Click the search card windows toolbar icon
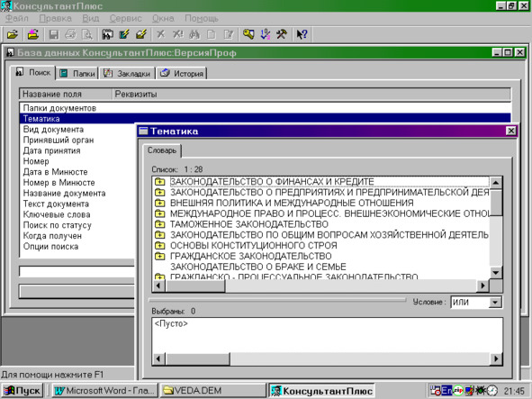The image size is (532, 399). click(107, 34)
